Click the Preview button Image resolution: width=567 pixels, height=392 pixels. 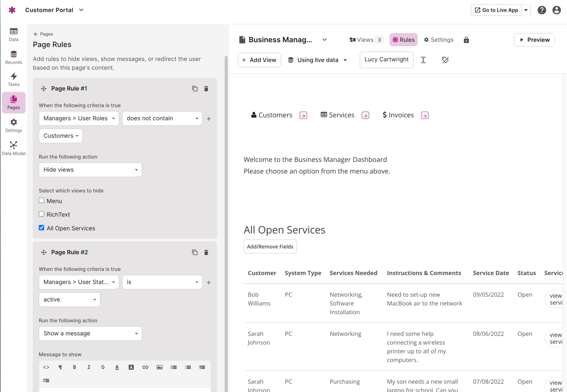coord(534,40)
